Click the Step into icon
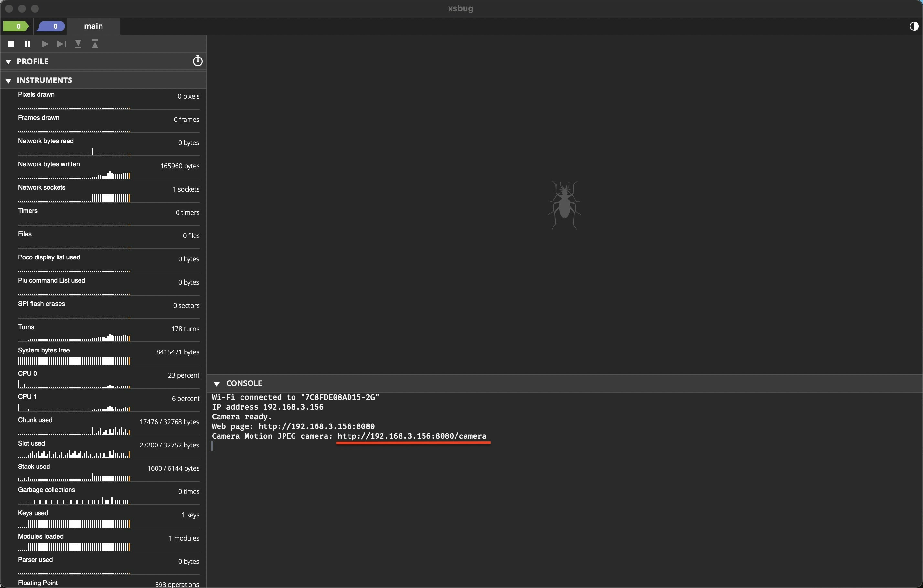 coord(78,44)
